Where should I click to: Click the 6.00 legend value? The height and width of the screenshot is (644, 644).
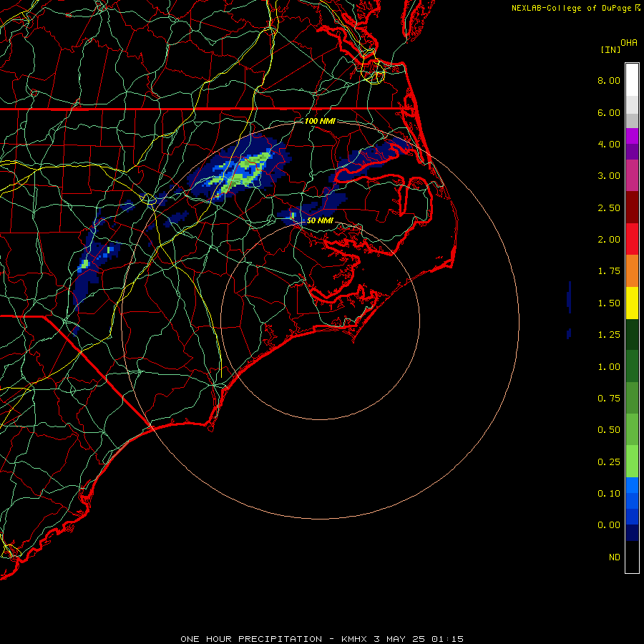pos(609,112)
